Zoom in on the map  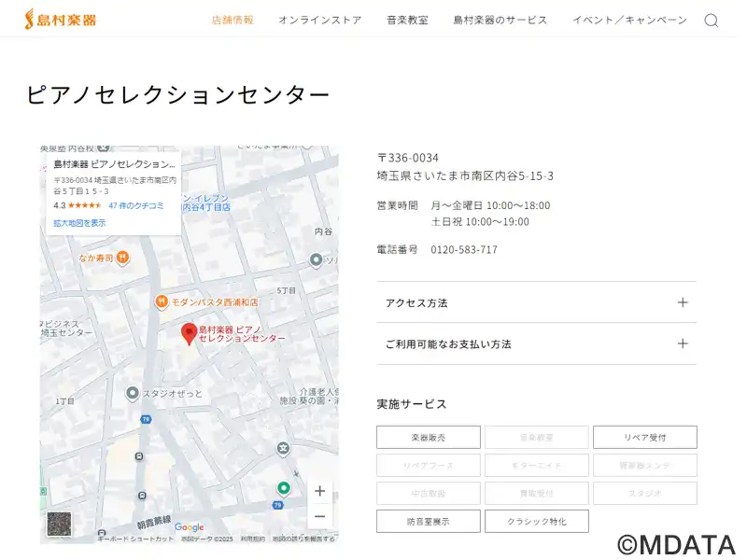319,491
